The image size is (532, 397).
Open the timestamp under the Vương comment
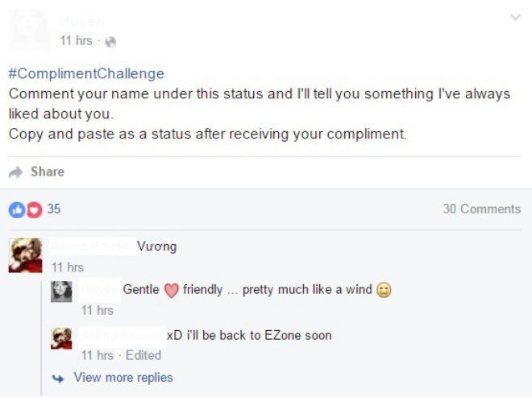(x=67, y=267)
